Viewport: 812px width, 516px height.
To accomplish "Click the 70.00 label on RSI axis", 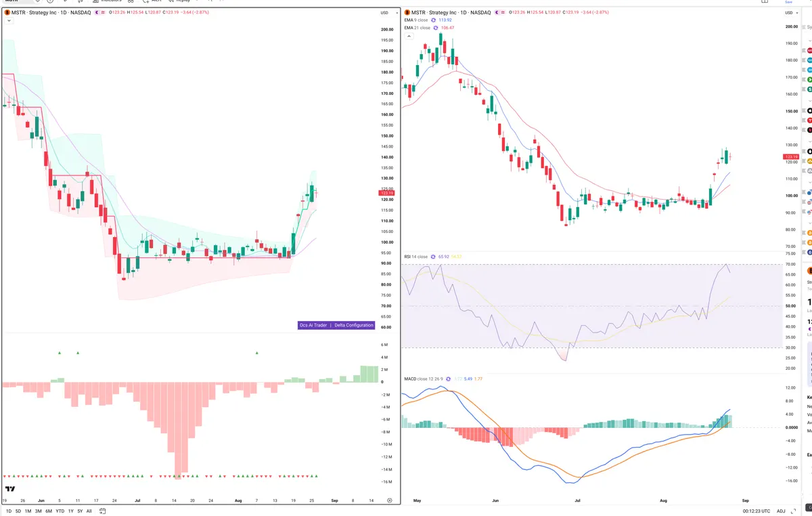I will [791, 263].
